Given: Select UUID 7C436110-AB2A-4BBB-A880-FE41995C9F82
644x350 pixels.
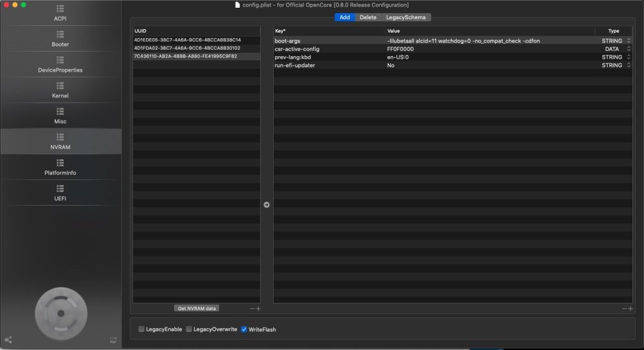Looking at the screenshot, I should coord(196,56).
